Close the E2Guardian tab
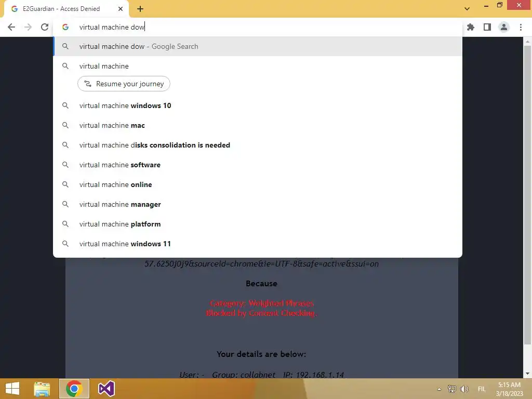Screen dimensions: 532x399 (121, 9)
